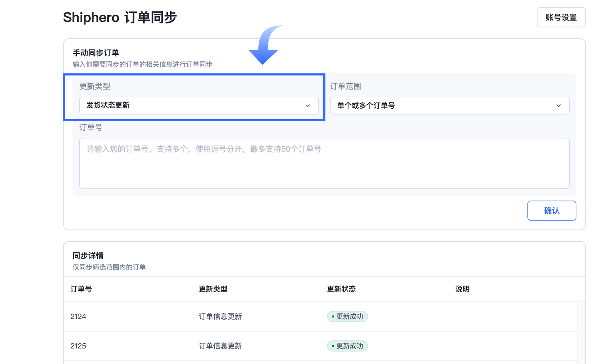Click 订单信息更新 in the 2125 row
Image resolution: width=600 pixels, height=364 pixels.
(x=220, y=346)
